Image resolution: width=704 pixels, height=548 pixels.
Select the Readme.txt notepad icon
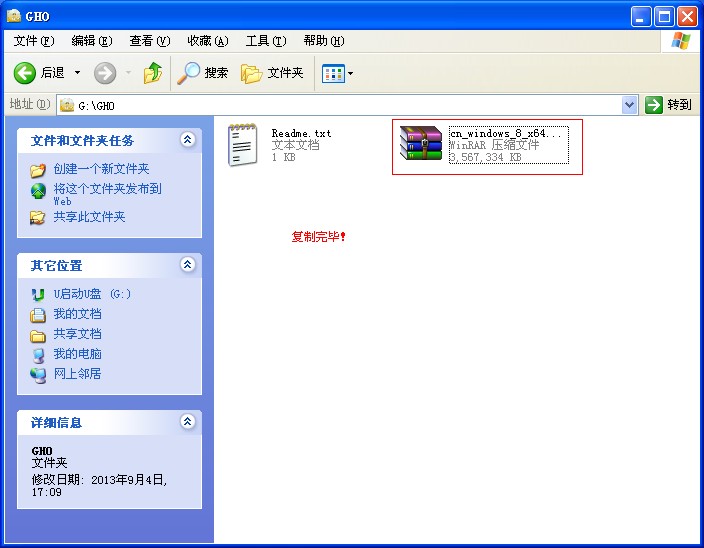click(x=242, y=145)
